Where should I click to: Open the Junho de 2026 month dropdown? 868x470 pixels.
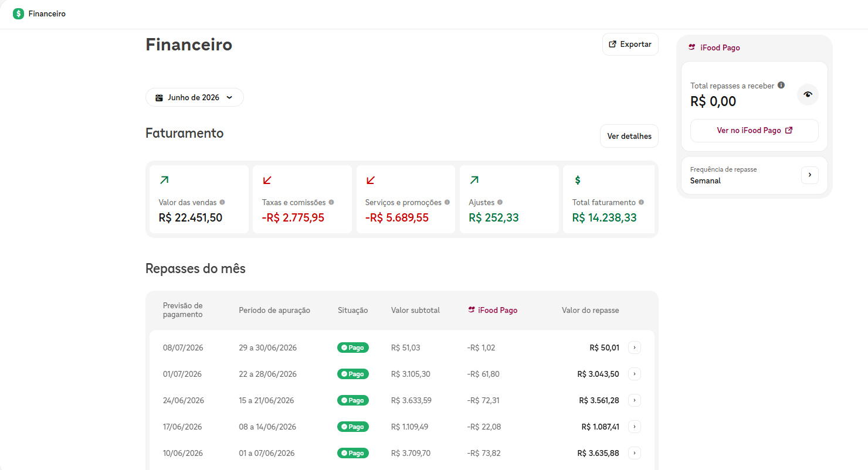195,97
